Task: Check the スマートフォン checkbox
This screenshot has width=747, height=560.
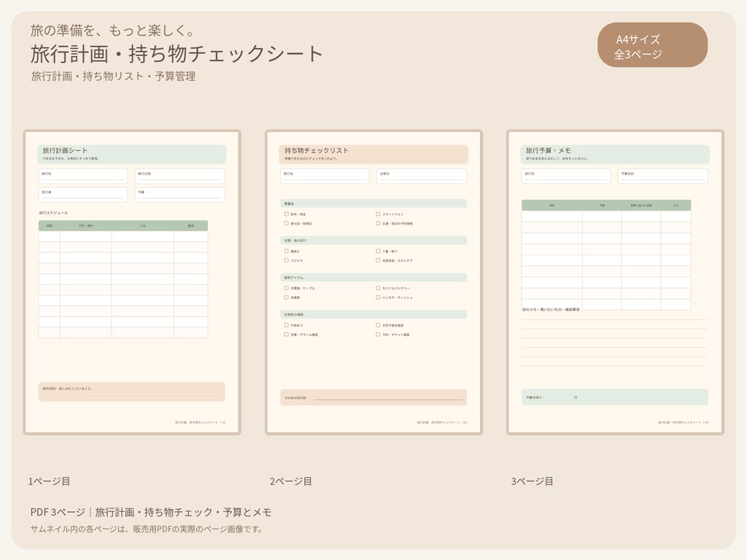Action: coord(378,214)
